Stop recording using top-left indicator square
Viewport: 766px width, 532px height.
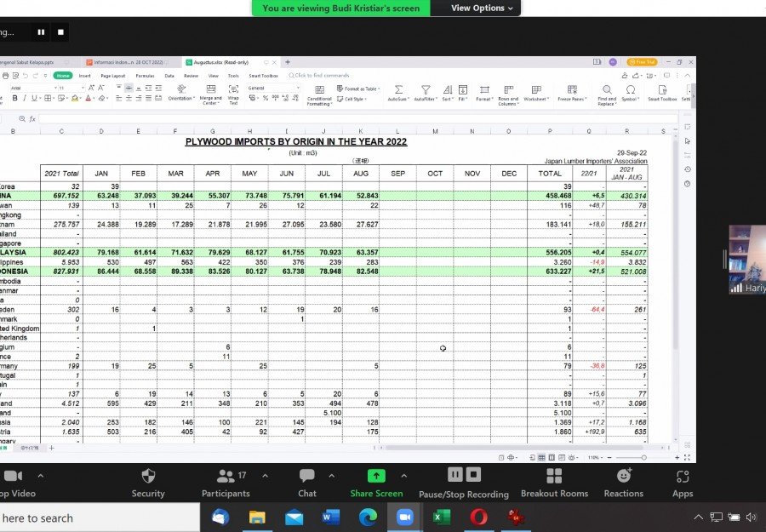click(61, 32)
